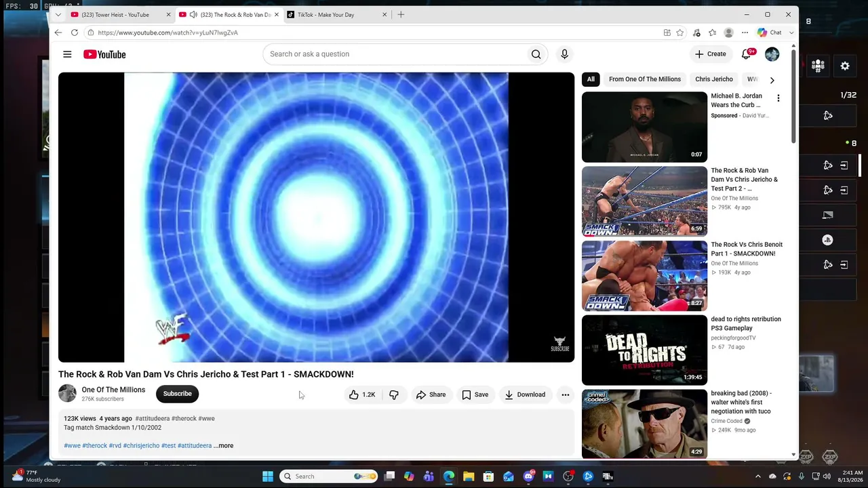
Task: Open a new browser tab
Action: click(401, 14)
